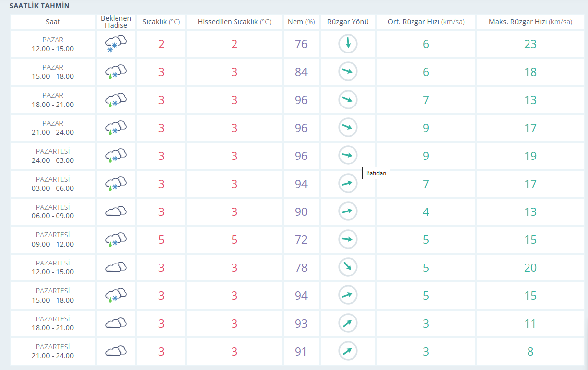The image size is (588, 370).
Task: Click the Batıdan tooltip label
Action: tap(376, 173)
